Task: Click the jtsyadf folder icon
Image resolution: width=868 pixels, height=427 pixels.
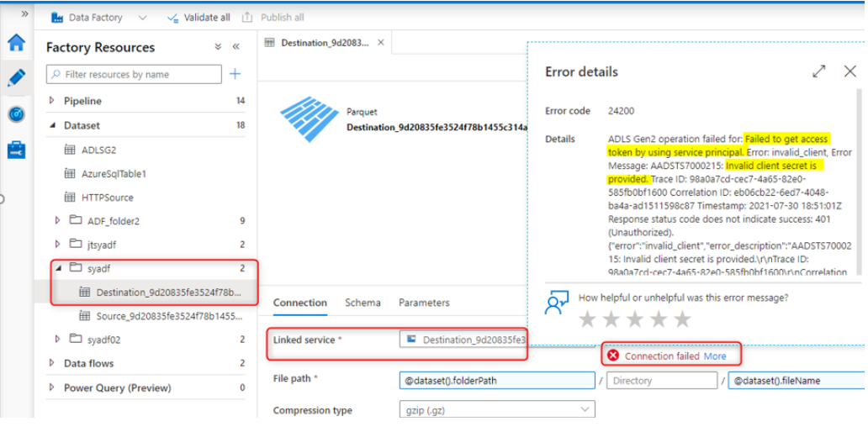Action: (x=76, y=244)
